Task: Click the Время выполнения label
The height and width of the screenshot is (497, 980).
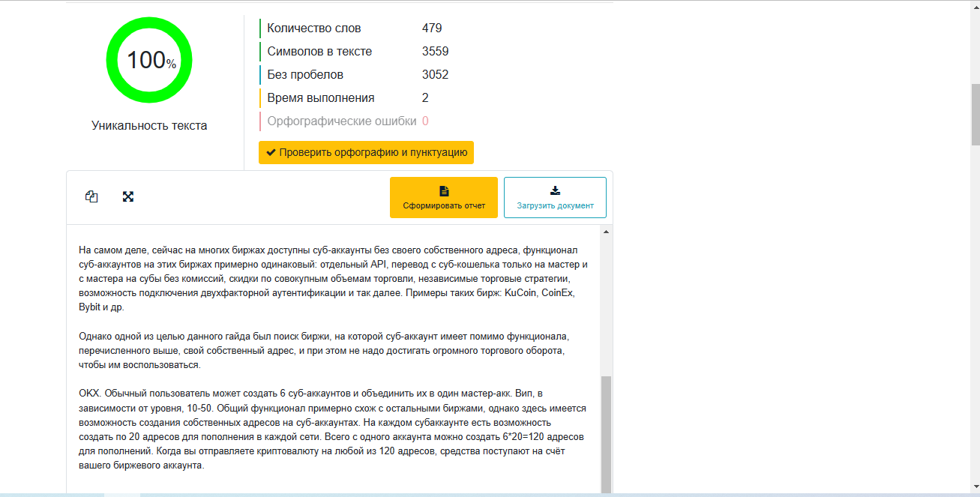Action: 321,98
